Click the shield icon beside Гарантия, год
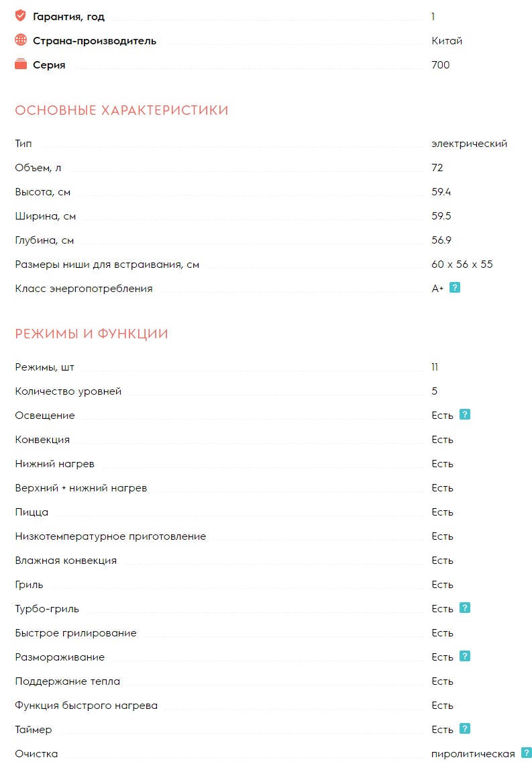Viewport: 532px width, 766px height. coord(21,15)
